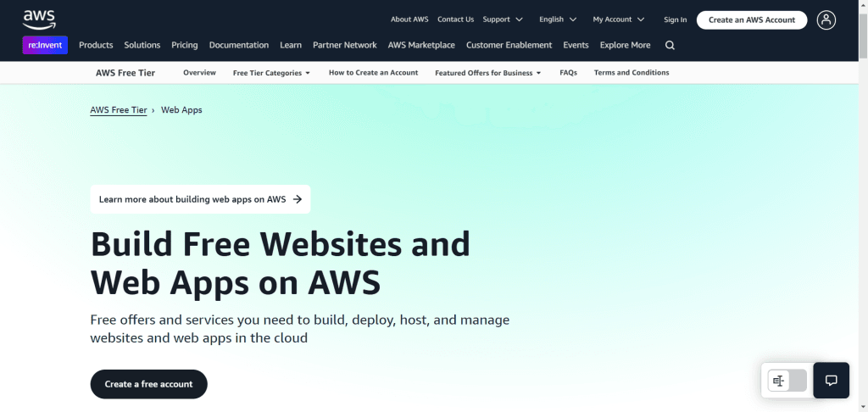This screenshot has width=868, height=412.
Task: Click AWS Free Tier breadcrumb link
Action: 119,110
